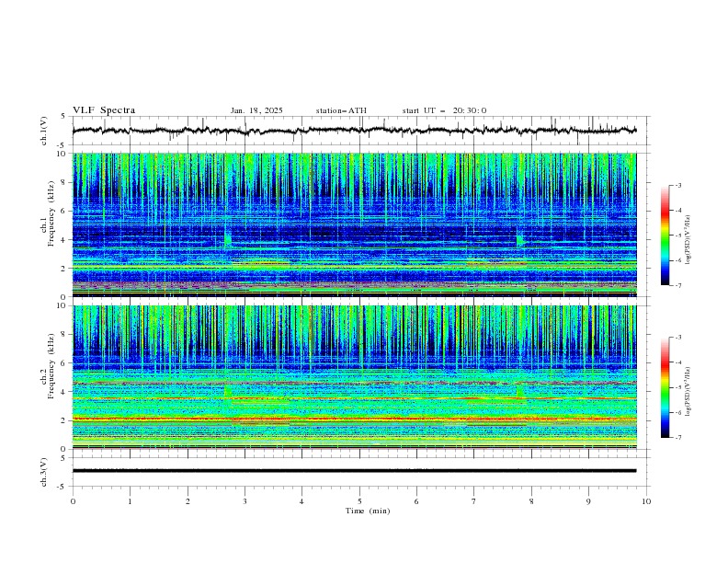Viewport: 728px width, 563px height.
Task: Click the ch.1 voltage waveform trace
Action: [x=354, y=131]
